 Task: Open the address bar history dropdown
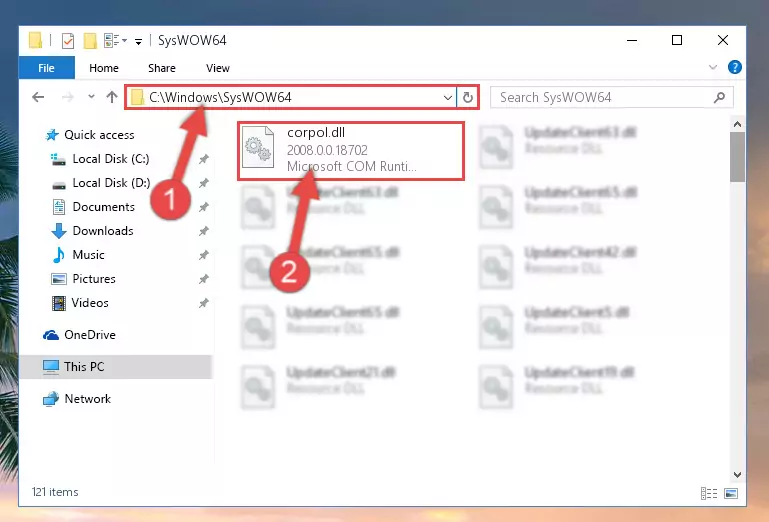click(x=447, y=97)
